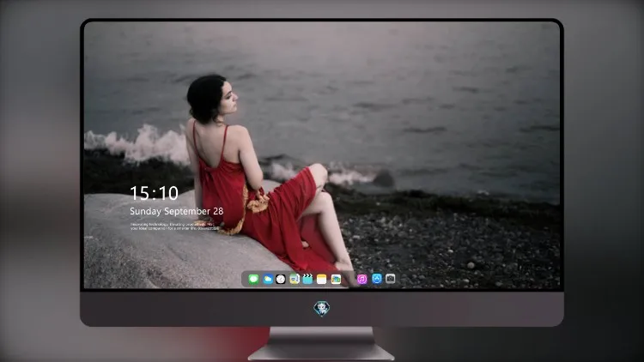Open the blue App Store icon in the dock

(x=377, y=279)
